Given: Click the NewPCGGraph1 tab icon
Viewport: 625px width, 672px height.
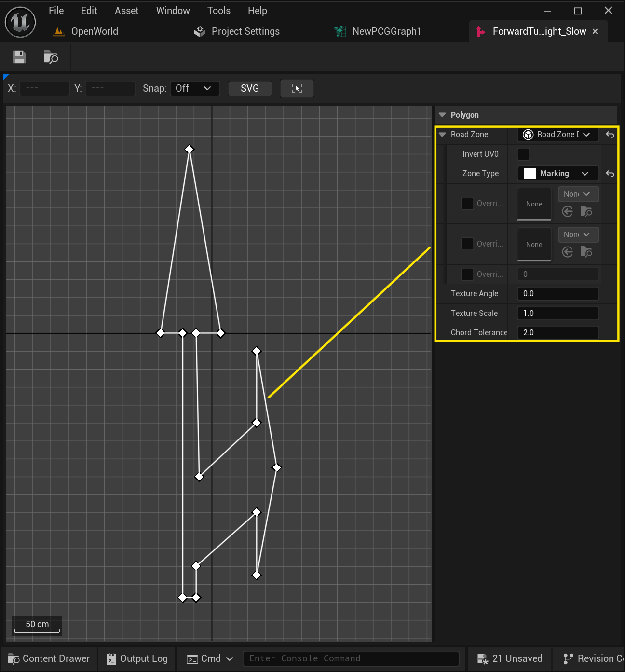Looking at the screenshot, I should (x=340, y=32).
